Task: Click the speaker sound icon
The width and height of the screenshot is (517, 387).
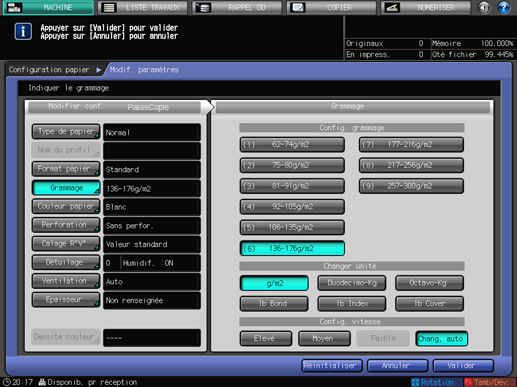Action: (484, 7)
